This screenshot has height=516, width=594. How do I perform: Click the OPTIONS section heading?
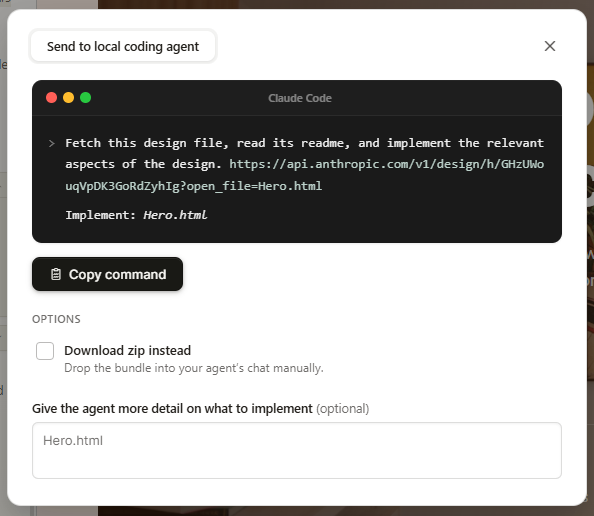pos(56,319)
